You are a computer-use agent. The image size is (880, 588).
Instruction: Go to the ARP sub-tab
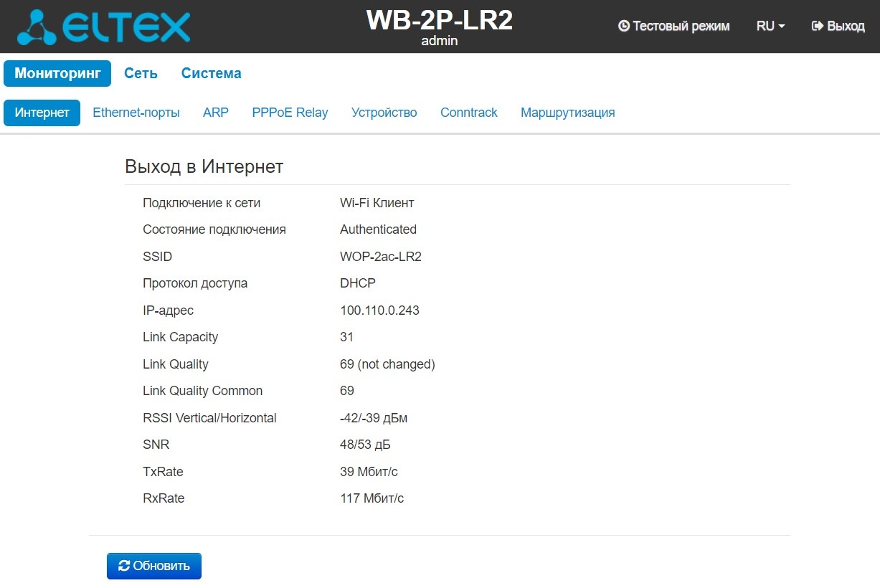(x=216, y=113)
